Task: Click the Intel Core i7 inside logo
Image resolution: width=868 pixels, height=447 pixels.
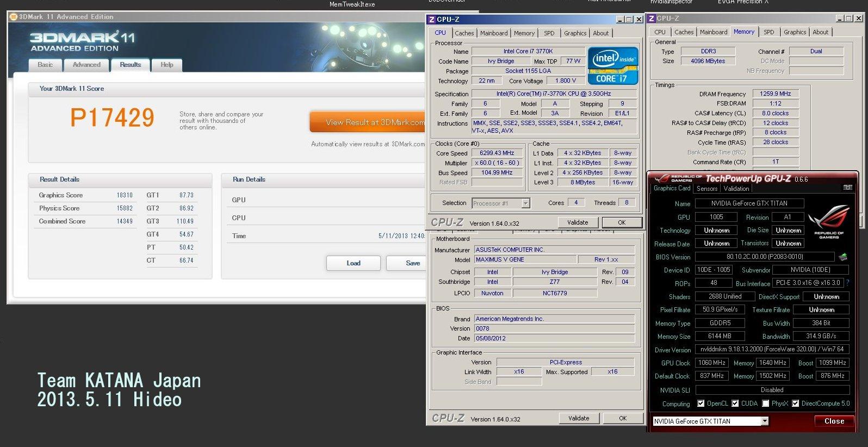Action: pyautogui.click(x=613, y=66)
